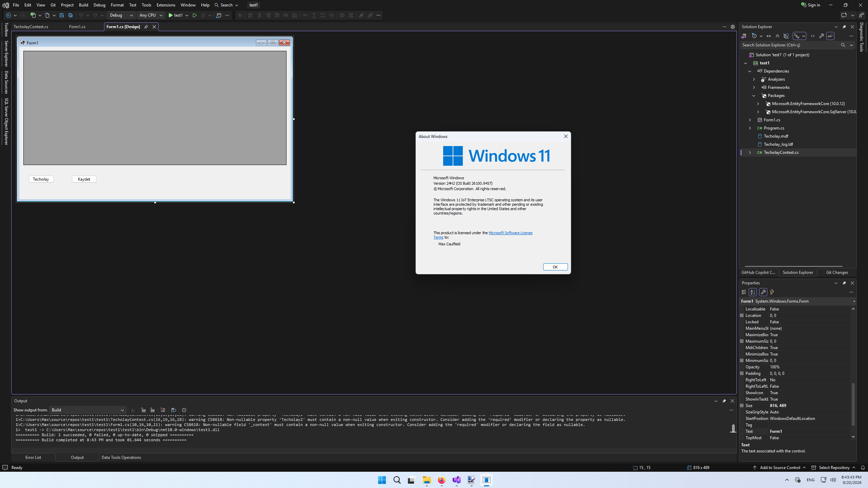Open Firefox from the taskbar
The image size is (868, 488).
point(441,480)
